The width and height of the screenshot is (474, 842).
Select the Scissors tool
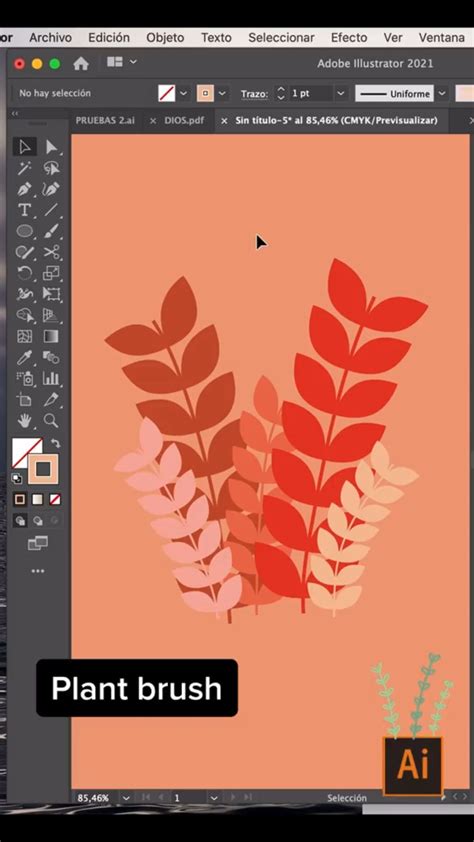(52, 252)
